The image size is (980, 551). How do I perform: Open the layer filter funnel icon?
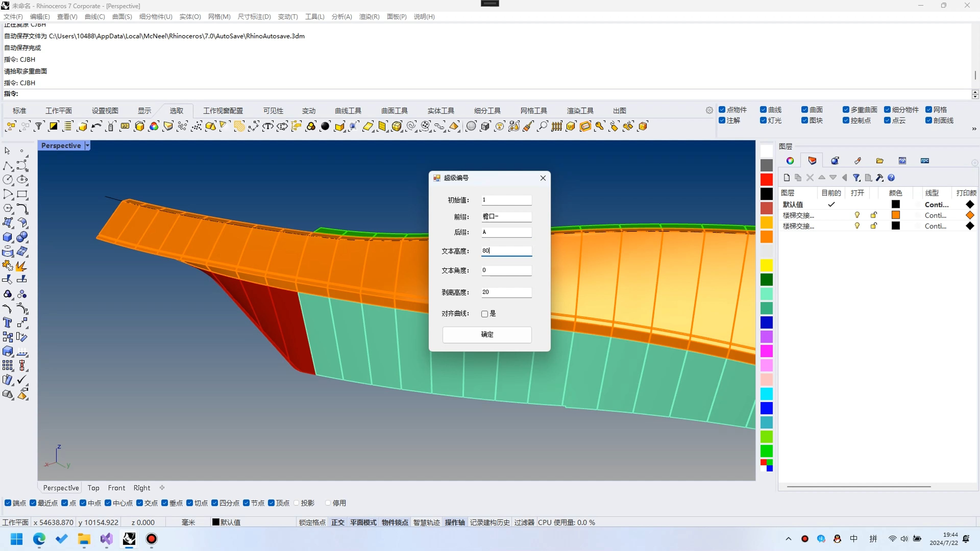(x=856, y=178)
